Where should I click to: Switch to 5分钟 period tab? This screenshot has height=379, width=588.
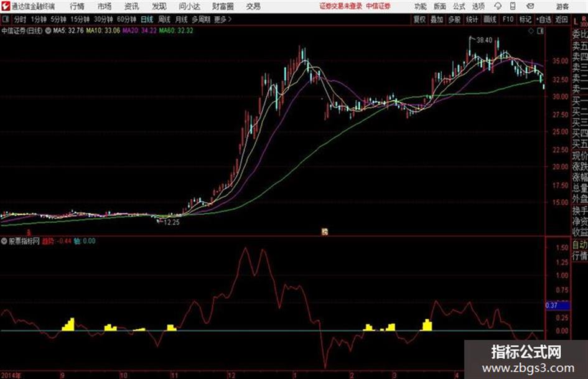pos(58,19)
